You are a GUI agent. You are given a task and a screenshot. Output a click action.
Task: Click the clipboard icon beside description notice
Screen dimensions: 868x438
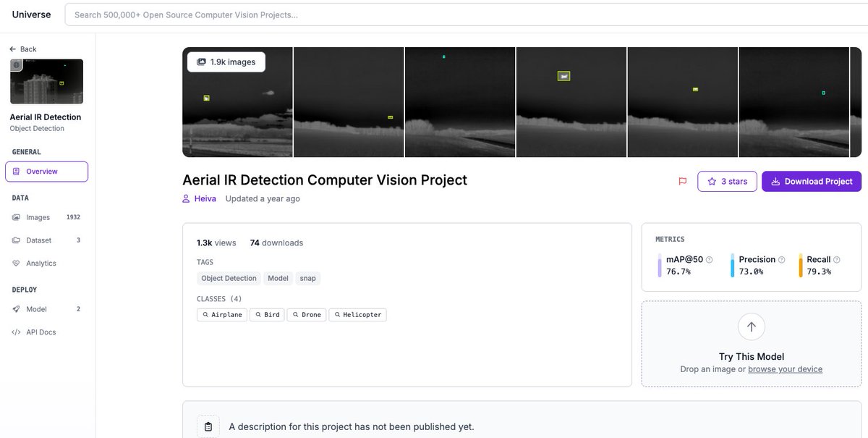(x=208, y=426)
